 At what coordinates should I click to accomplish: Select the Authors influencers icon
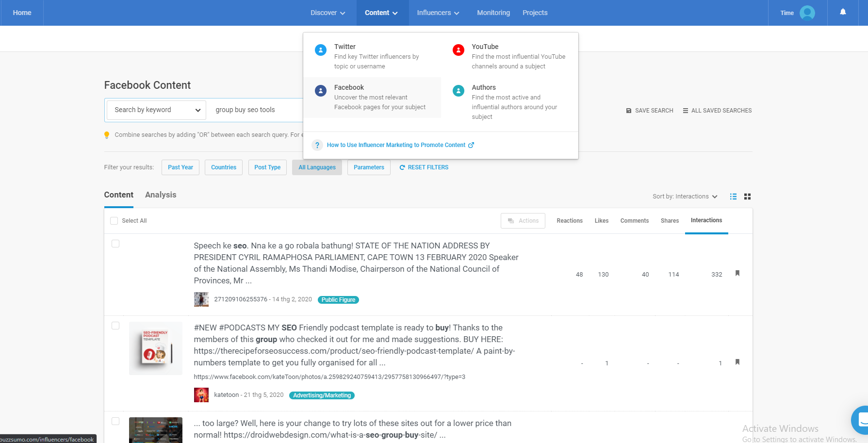coord(459,91)
